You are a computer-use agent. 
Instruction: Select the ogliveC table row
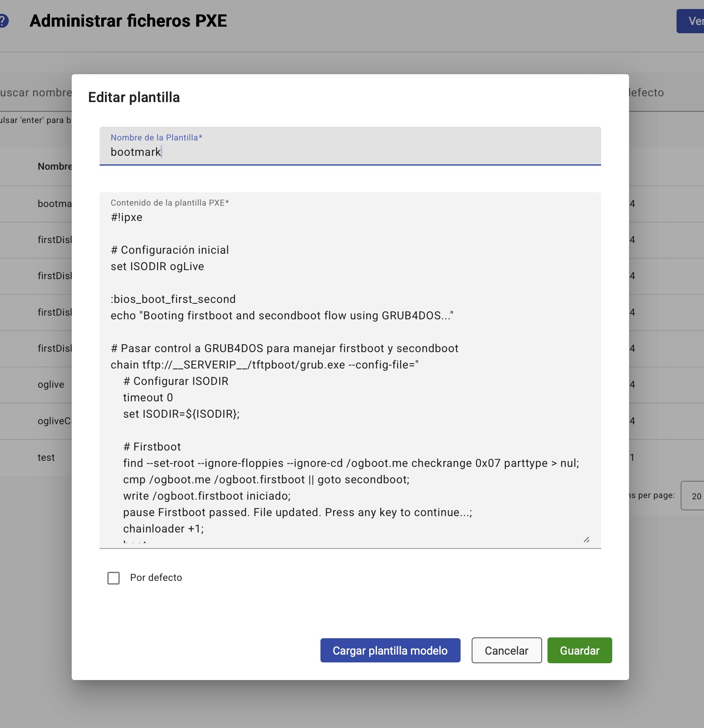coord(54,421)
